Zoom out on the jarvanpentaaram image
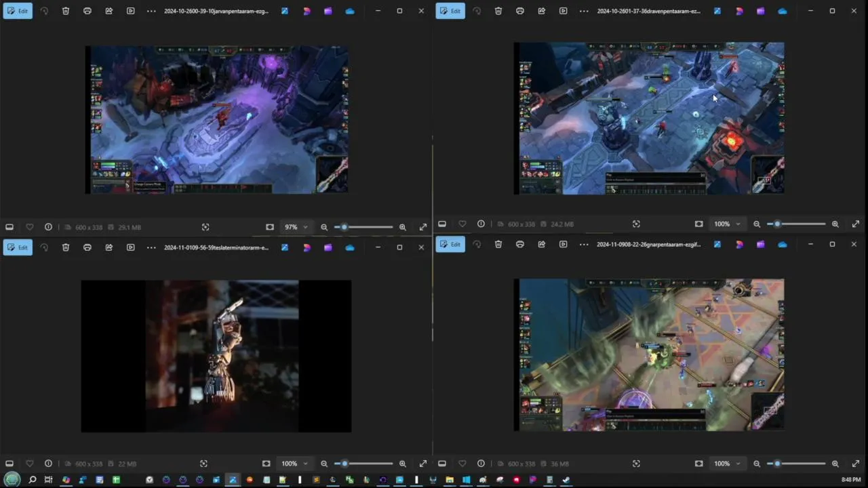Viewport: 868px width, 488px height. tap(324, 227)
